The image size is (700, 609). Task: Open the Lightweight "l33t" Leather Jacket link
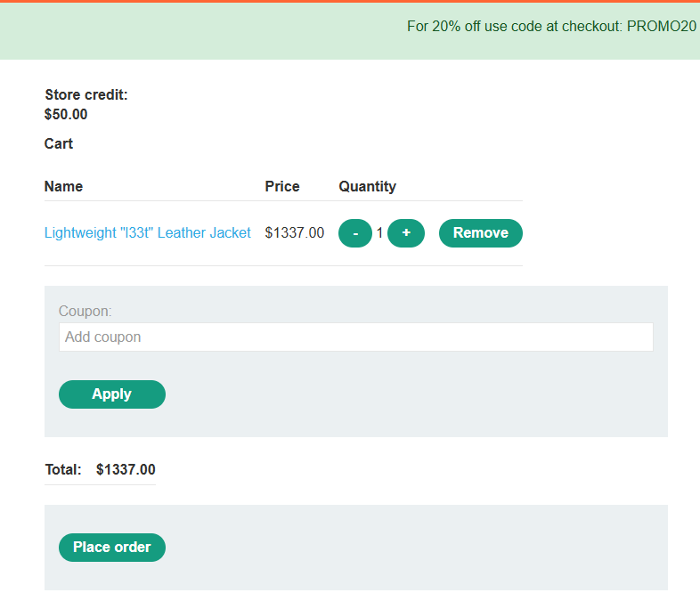point(148,233)
